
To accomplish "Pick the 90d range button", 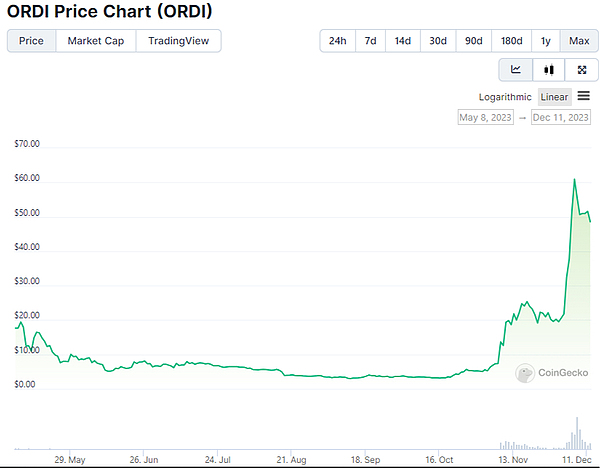I will [x=473, y=41].
